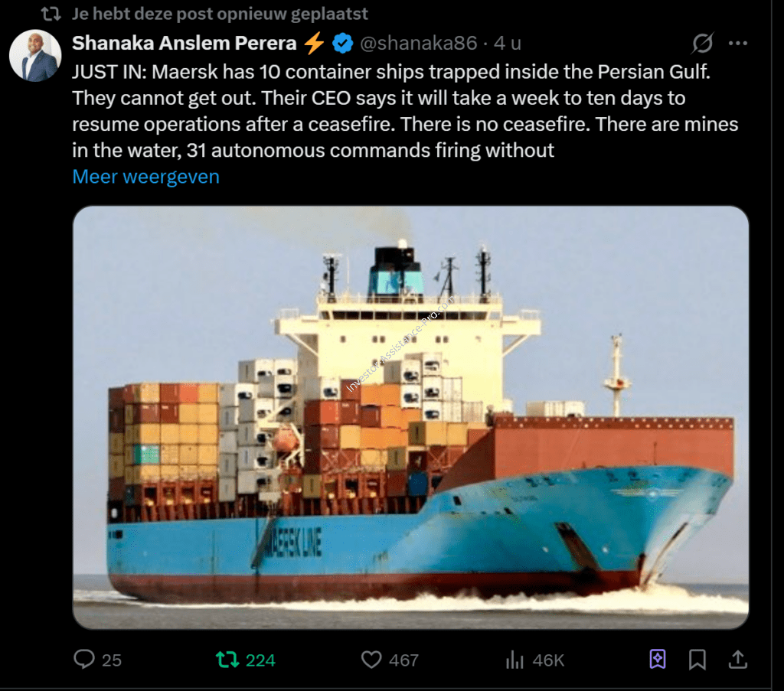Click the small repost icon above the post

[x=50, y=14]
